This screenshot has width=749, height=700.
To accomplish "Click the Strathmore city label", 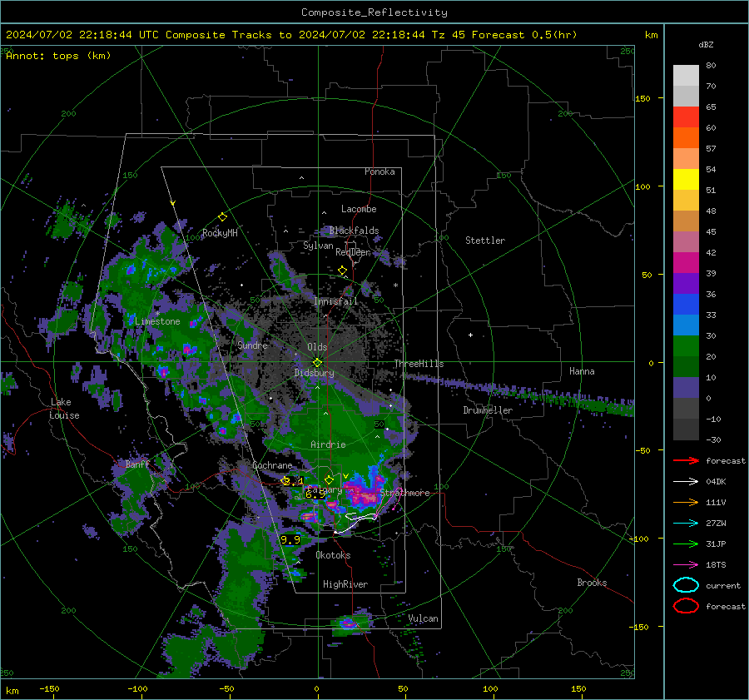I will click(x=404, y=493).
